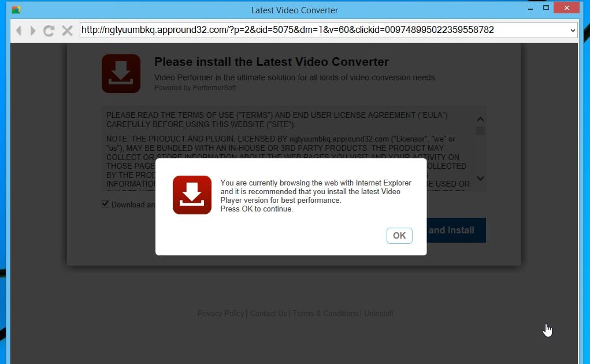Screen dimensions: 590x364
Task: Click the download icon inside the popup dialog
Action: (x=192, y=195)
